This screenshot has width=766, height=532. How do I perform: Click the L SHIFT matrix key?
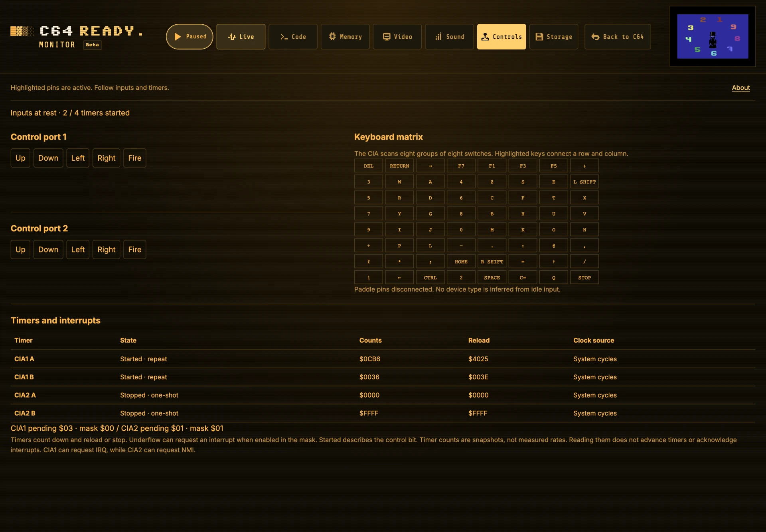tap(584, 182)
